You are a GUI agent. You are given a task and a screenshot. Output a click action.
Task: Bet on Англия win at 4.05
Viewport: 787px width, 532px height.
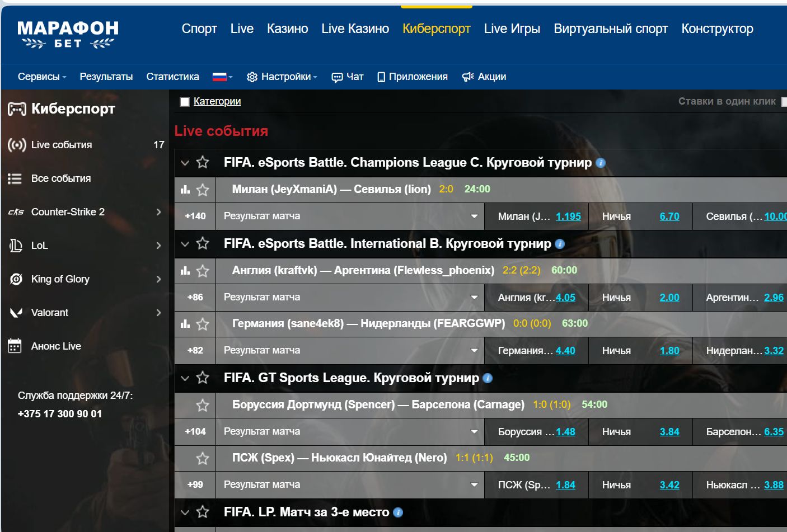click(x=565, y=298)
